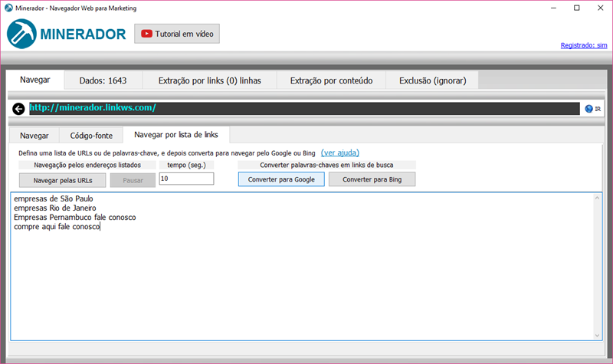This screenshot has width=613, height=364.
Task: Click the text area scroll down arrow
Action: (x=597, y=335)
